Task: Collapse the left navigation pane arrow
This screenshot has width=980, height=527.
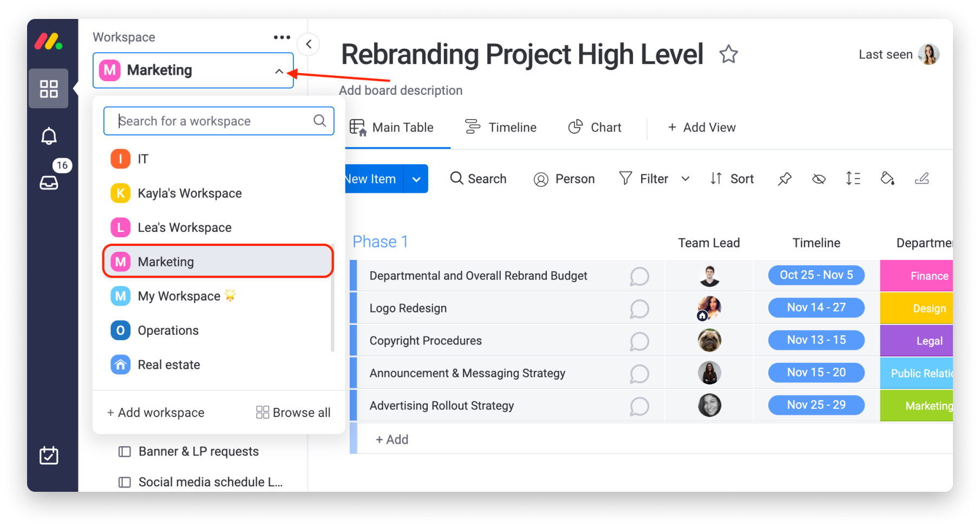Action: pos(309,44)
